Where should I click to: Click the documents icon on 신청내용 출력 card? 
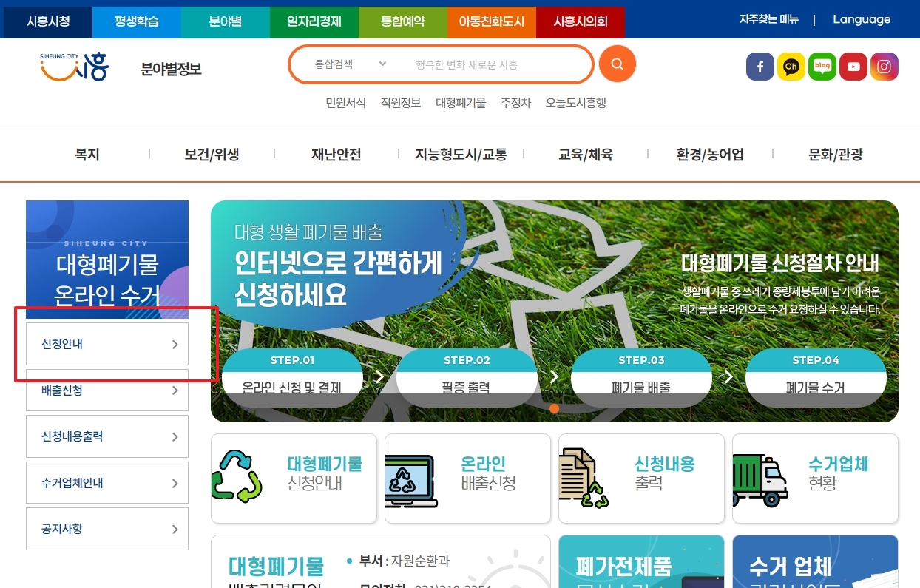[x=584, y=478]
